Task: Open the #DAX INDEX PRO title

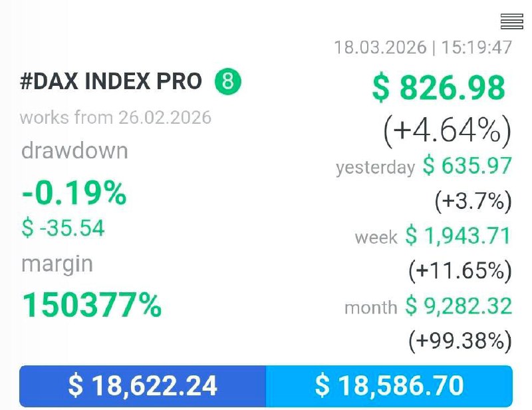Action: [x=111, y=82]
